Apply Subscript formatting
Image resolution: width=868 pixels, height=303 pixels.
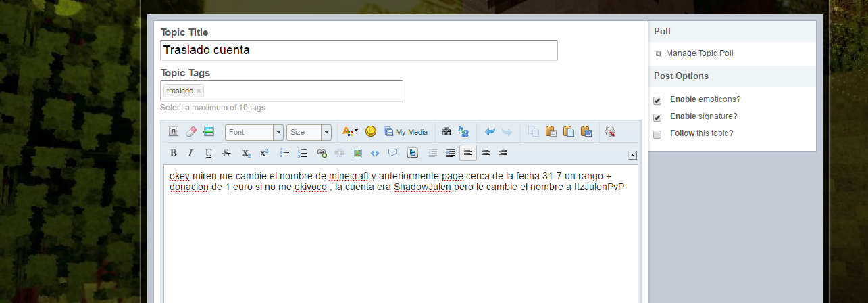coord(247,153)
